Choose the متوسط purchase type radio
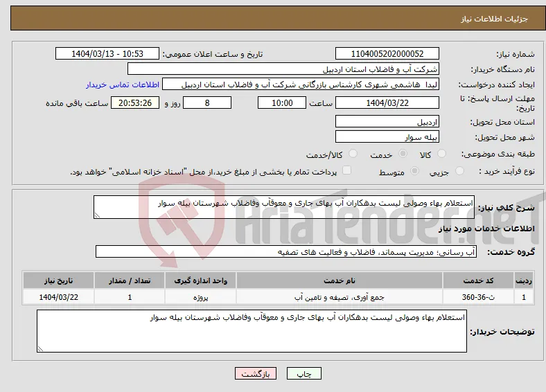Viewport: 546px width, 392px height. point(415,170)
